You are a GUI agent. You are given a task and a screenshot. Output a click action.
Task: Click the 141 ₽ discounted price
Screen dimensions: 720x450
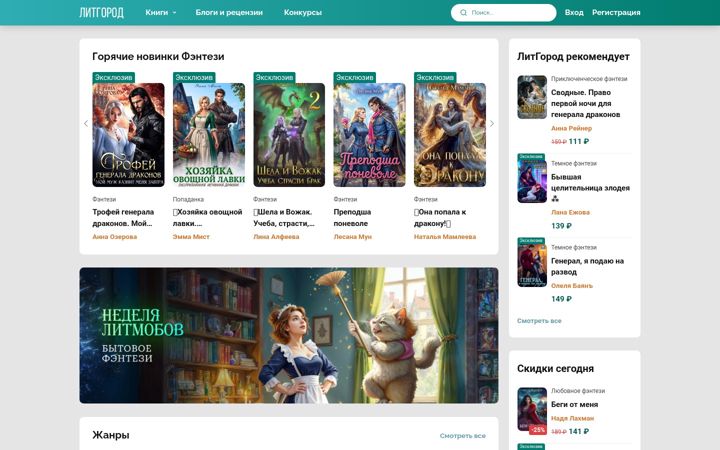click(x=579, y=432)
